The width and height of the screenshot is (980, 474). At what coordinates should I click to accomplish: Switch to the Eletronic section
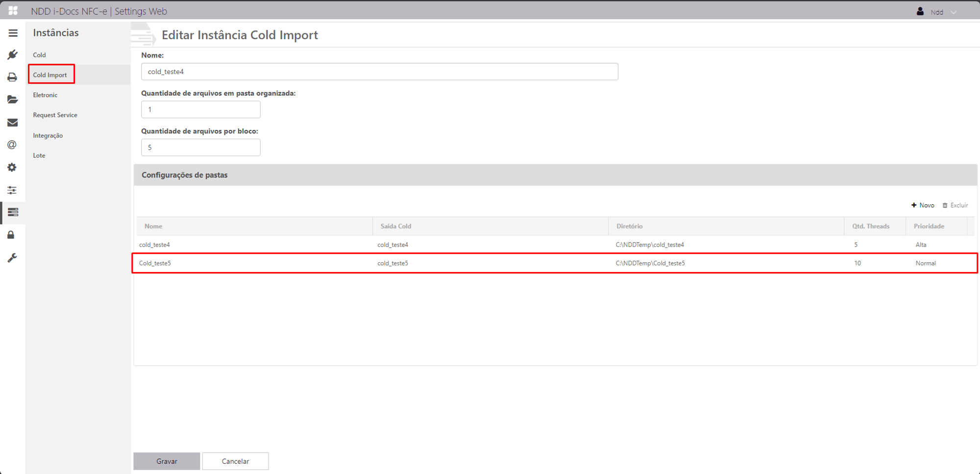pyautogui.click(x=45, y=95)
